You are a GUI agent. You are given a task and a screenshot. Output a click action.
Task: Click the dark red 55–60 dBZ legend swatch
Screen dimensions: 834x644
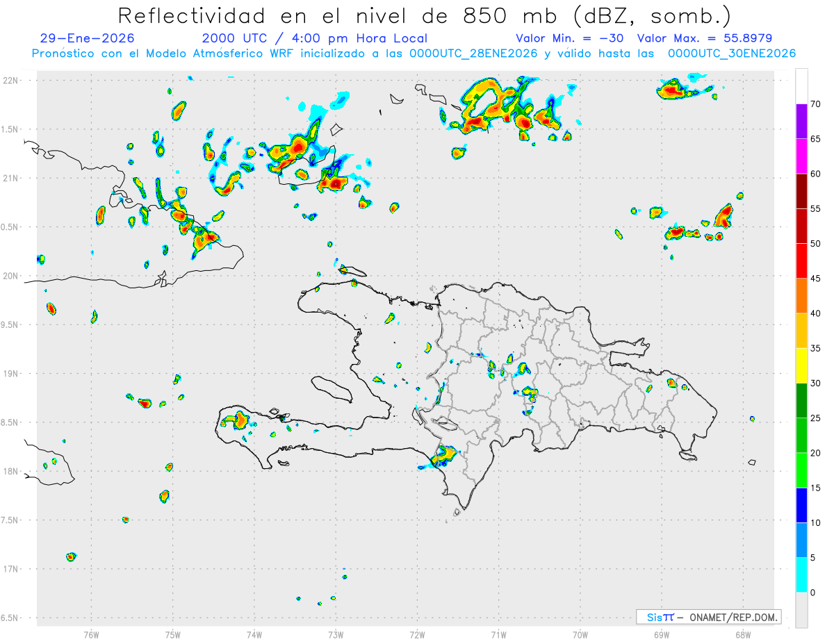801,191
